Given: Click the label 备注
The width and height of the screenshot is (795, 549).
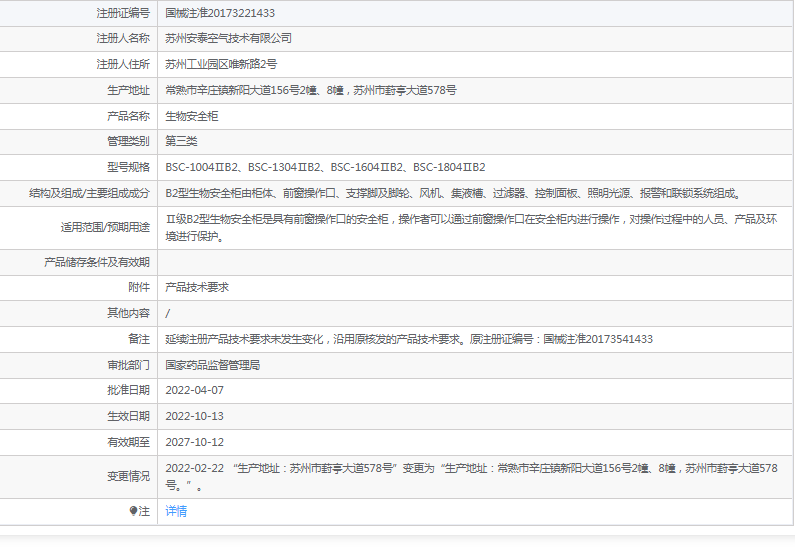Looking at the screenshot, I should (139, 339).
